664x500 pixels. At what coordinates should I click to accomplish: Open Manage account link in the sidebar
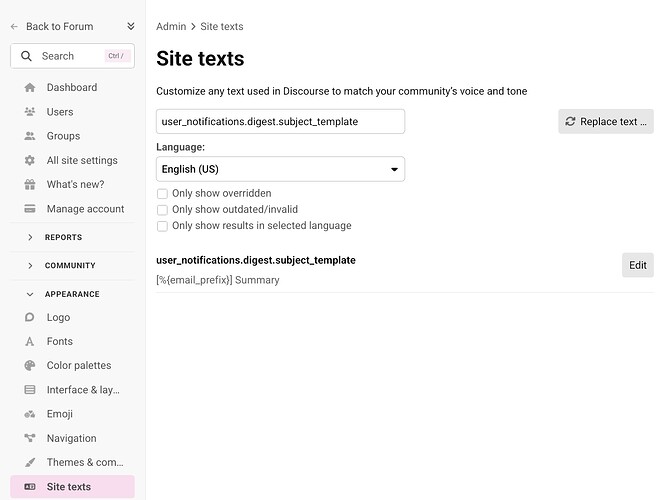point(72,209)
